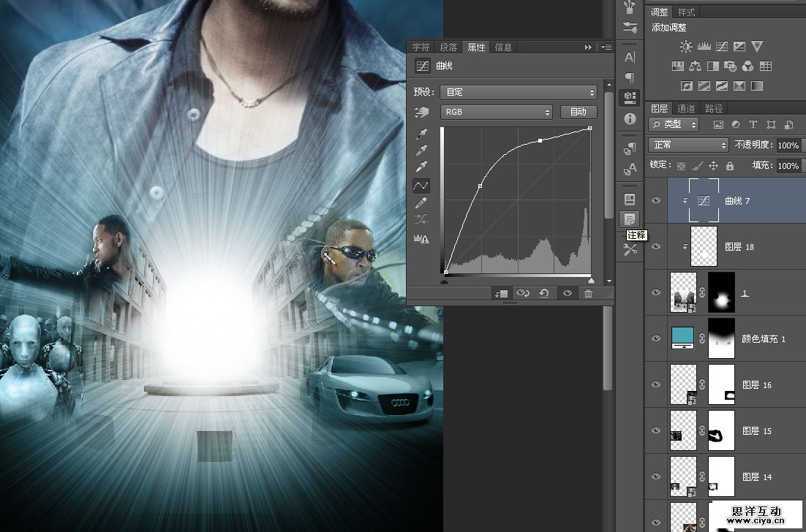
Task: Switch to the 信息 tab
Action: click(503, 47)
